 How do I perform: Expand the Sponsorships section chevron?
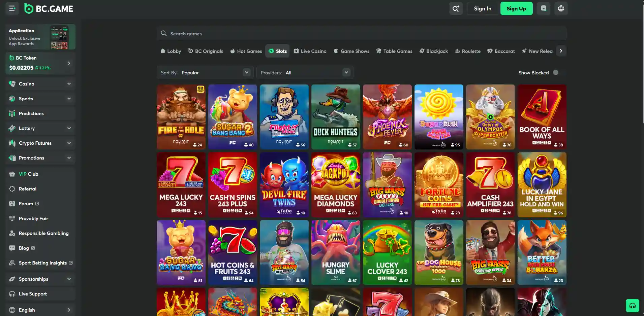click(x=69, y=279)
